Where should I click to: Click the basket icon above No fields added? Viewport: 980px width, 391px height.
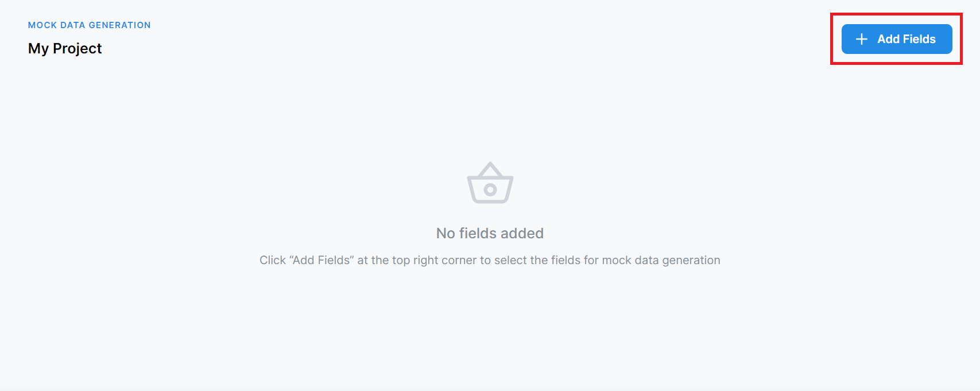click(x=490, y=183)
